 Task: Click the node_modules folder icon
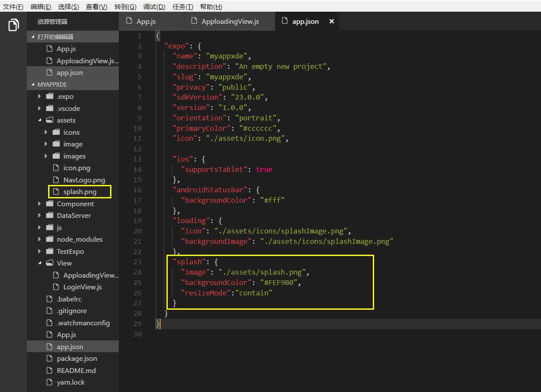tap(49, 239)
